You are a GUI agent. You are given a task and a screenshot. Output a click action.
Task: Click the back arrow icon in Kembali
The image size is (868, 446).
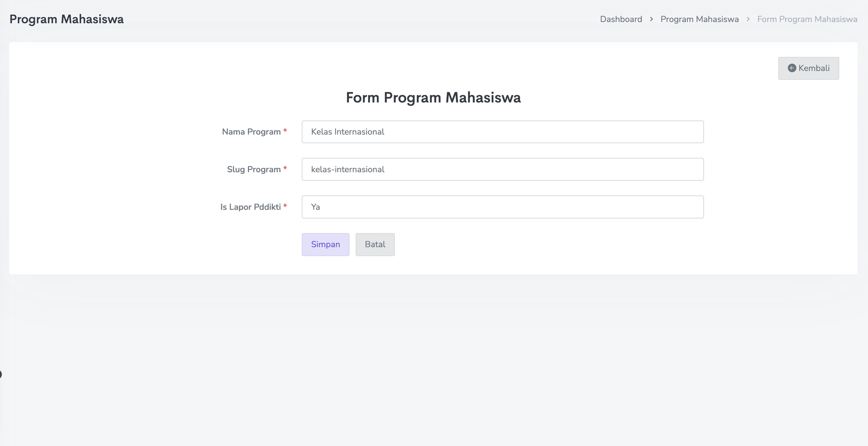tap(792, 68)
